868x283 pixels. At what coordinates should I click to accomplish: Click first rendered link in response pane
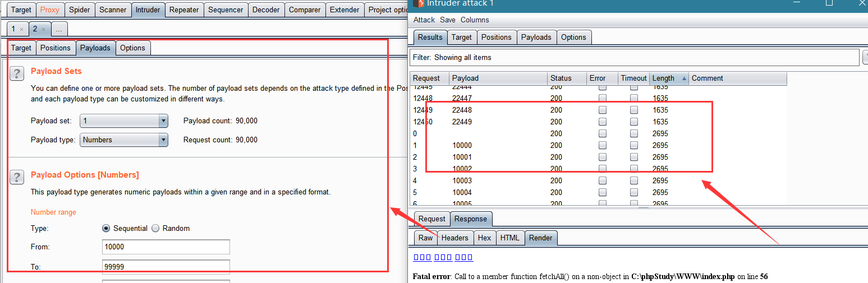(x=422, y=257)
